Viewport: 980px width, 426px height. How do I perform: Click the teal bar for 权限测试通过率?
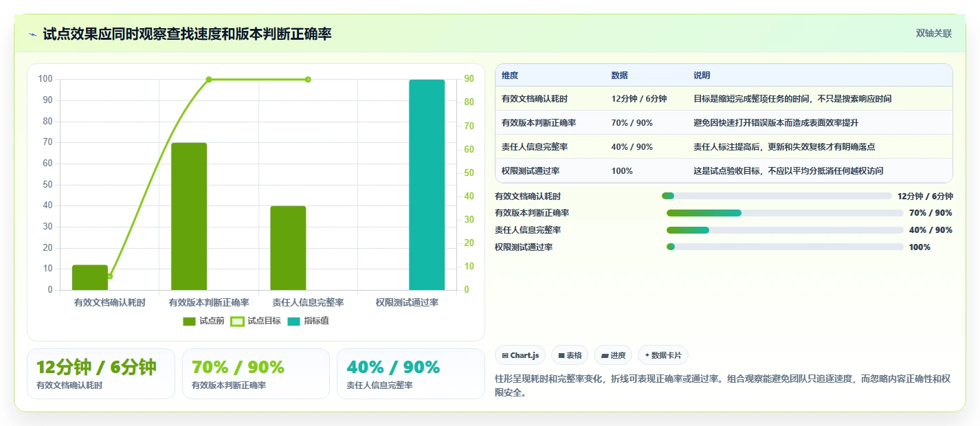[427, 185]
